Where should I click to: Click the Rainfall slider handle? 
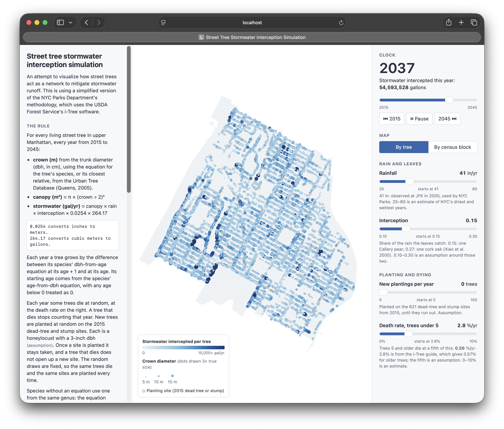[409, 181]
